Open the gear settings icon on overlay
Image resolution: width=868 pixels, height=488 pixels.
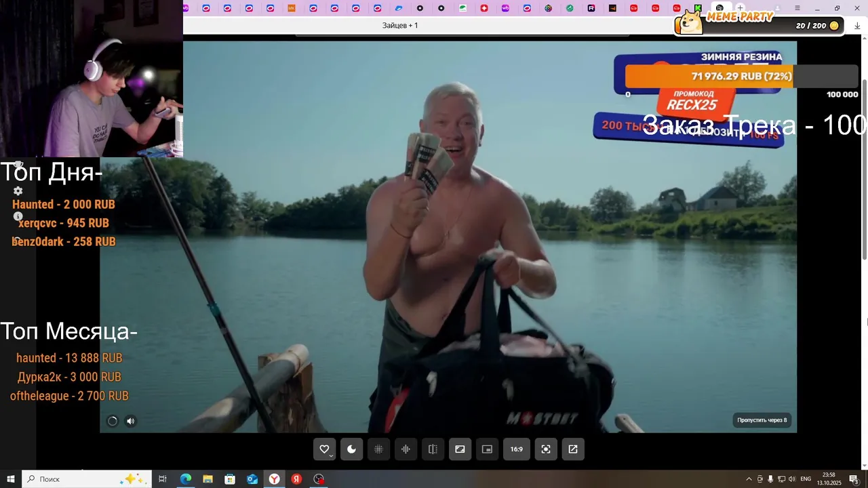(18, 191)
